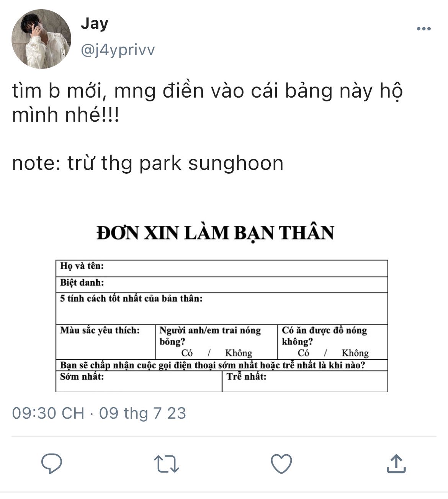Image resolution: width=448 pixels, height=499 pixels.
Task: Tap the ĐƠN XIN LÀM BẠN THÂN title
Action: pos(215,233)
